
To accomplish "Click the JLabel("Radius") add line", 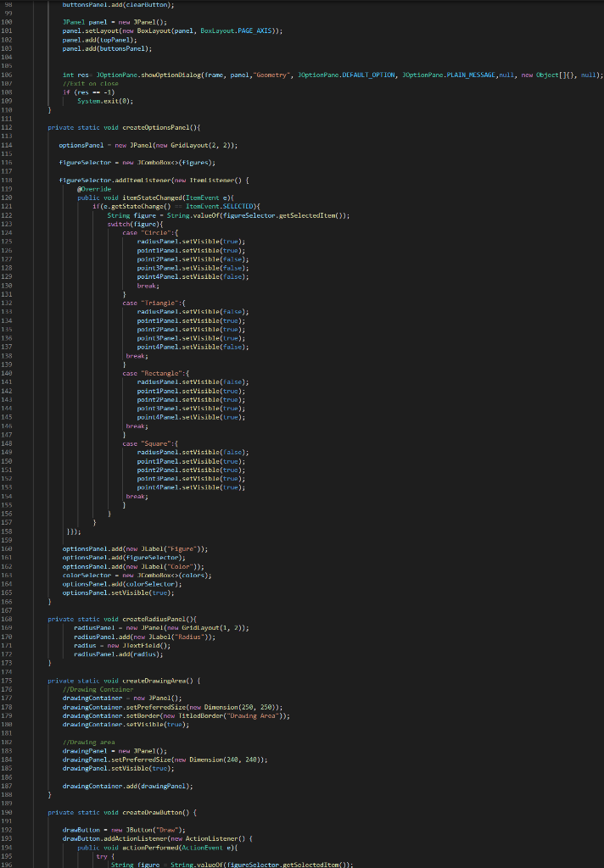I will coord(144,637).
